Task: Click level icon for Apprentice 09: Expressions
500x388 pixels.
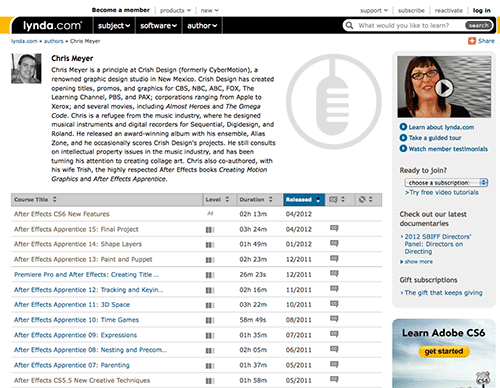Action: click(210, 335)
